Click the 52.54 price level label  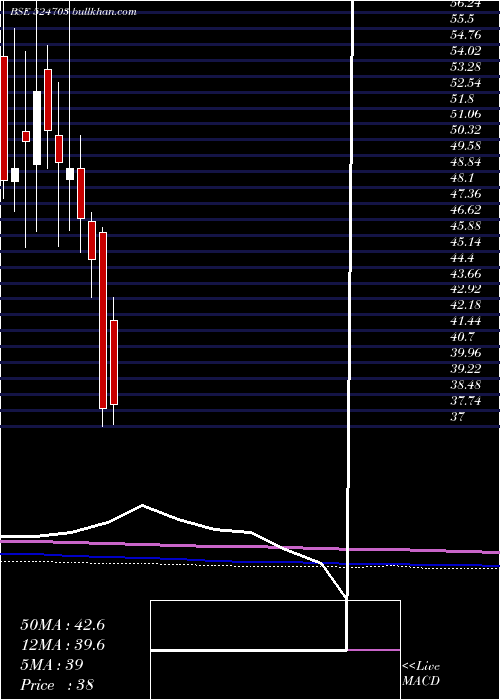point(465,83)
